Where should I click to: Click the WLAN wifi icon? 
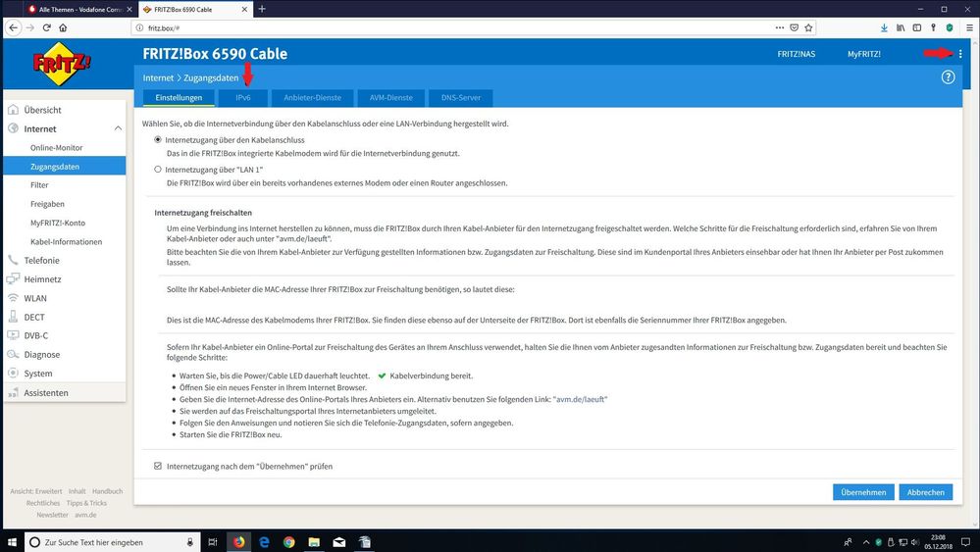point(13,298)
